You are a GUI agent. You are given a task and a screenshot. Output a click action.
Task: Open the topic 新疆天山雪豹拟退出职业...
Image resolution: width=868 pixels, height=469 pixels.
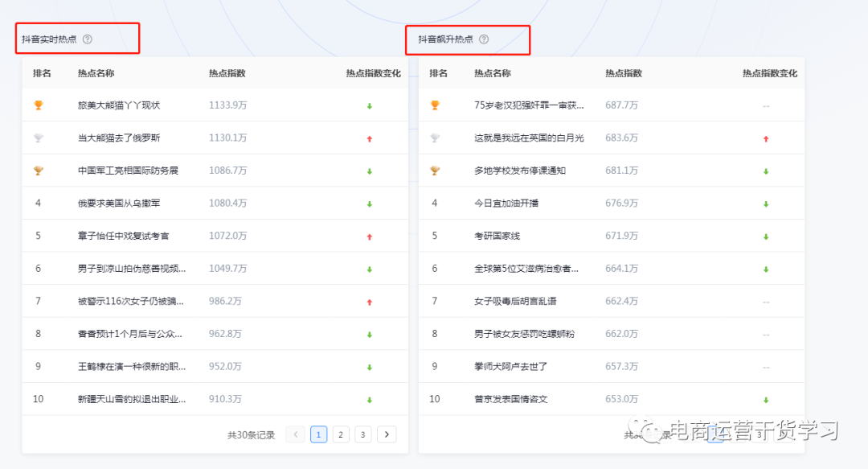point(132,400)
